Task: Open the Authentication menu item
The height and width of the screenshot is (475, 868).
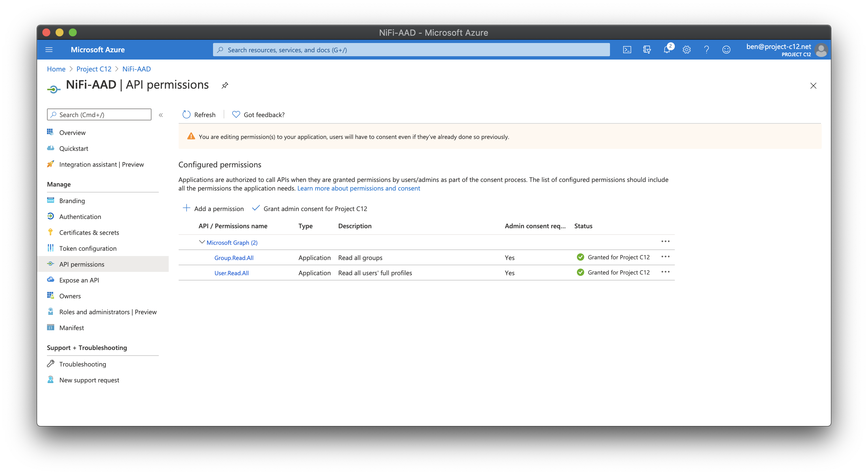Action: point(80,217)
